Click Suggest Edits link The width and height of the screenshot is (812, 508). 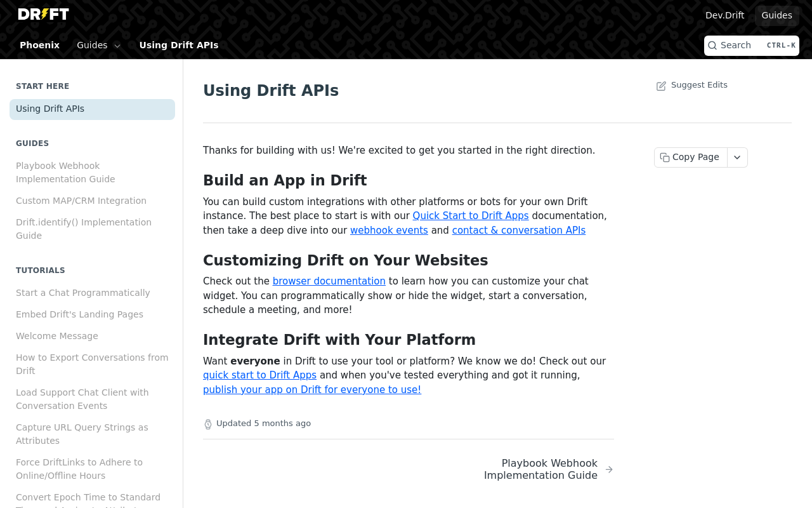pyautogui.click(x=692, y=85)
